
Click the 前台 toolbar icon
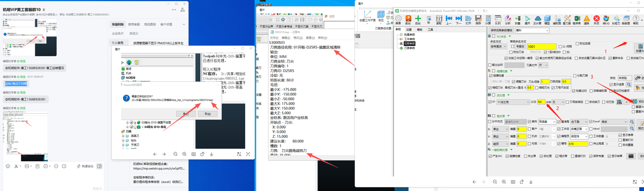tap(408, 20)
